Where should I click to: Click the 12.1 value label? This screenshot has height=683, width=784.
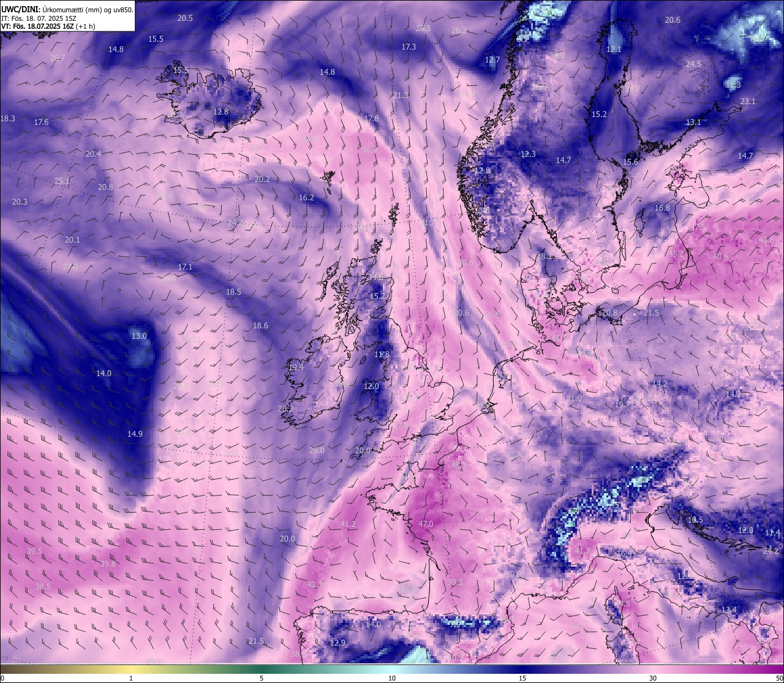[614, 49]
